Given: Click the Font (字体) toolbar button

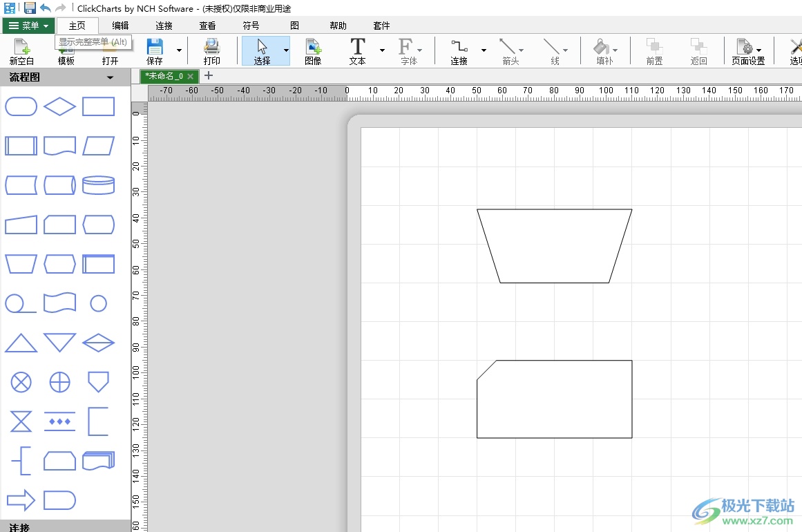Looking at the screenshot, I should 409,51.
